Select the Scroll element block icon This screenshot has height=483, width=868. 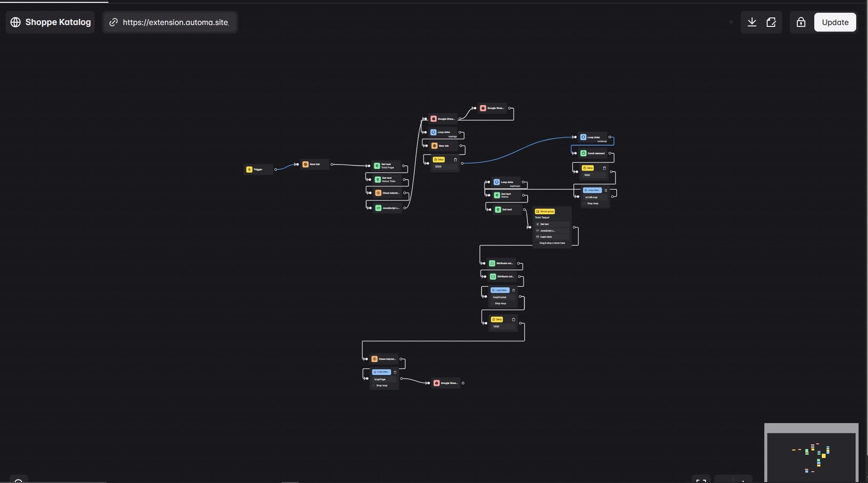[583, 153]
